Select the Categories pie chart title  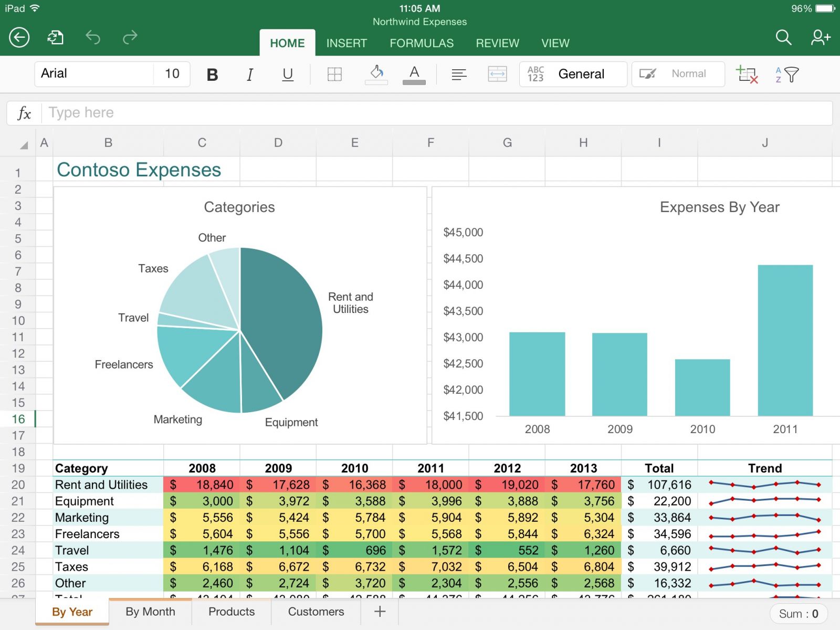[239, 207]
